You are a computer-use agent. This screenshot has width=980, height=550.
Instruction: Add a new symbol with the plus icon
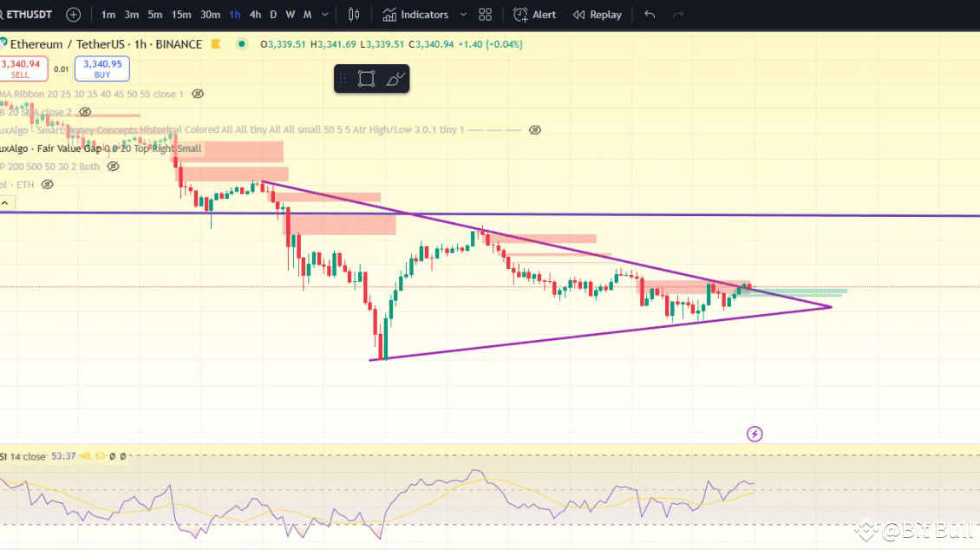point(73,14)
